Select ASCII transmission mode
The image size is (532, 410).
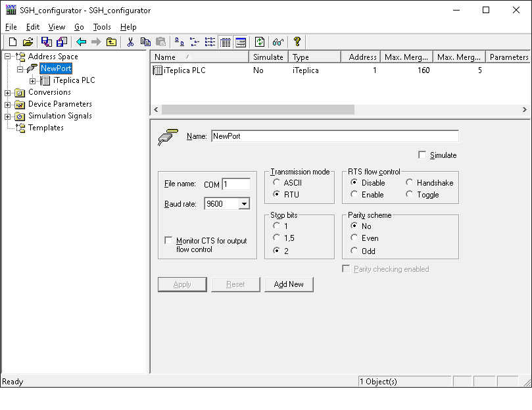coord(276,182)
